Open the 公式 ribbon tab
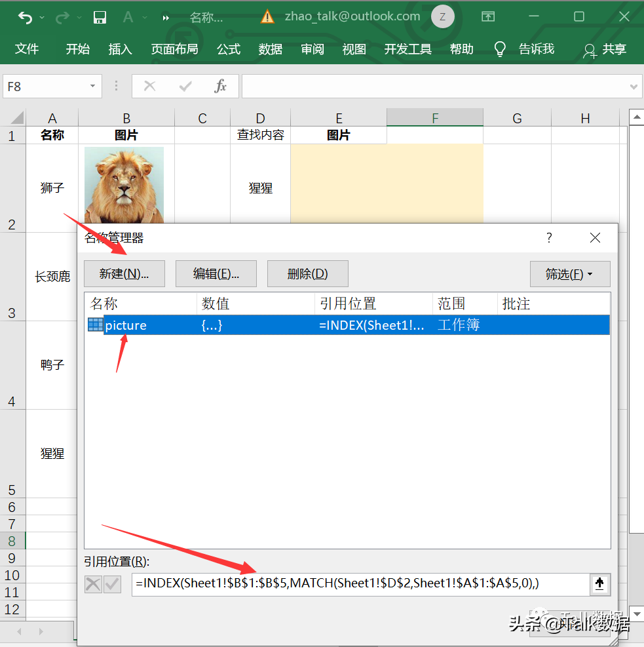This screenshot has width=644, height=647. 229,49
